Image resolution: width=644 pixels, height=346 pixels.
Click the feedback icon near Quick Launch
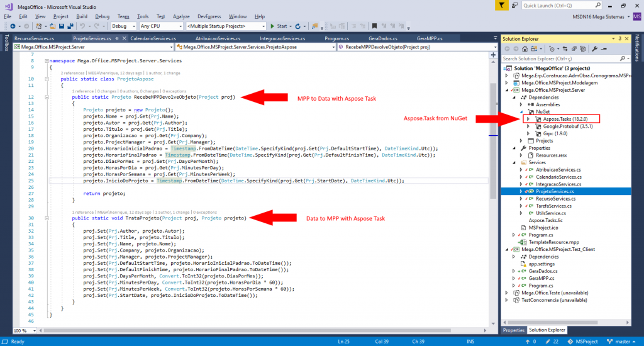[514, 5]
